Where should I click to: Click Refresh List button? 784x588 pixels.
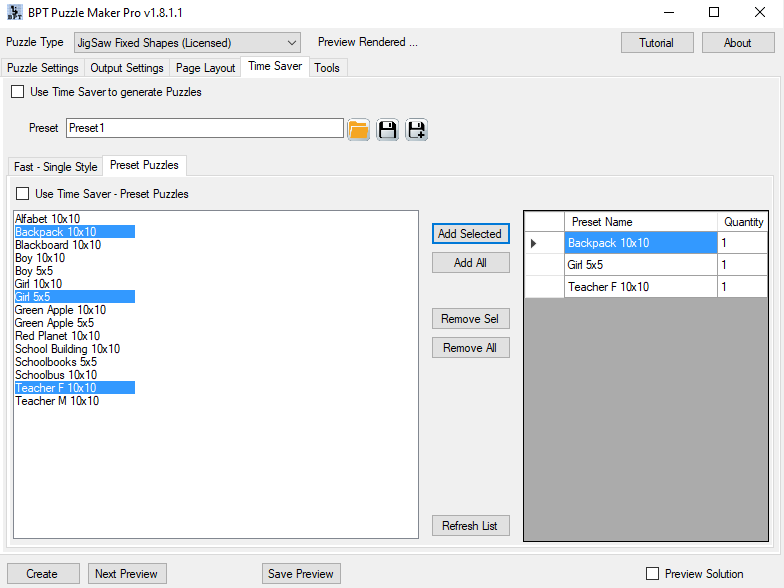[x=470, y=526]
